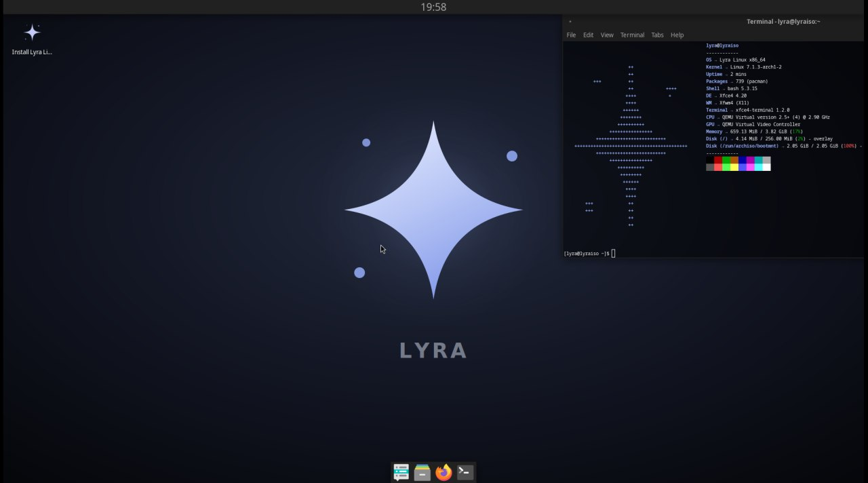Open the Edit menu in Terminal
The width and height of the screenshot is (868, 483).
pos(588,35)
